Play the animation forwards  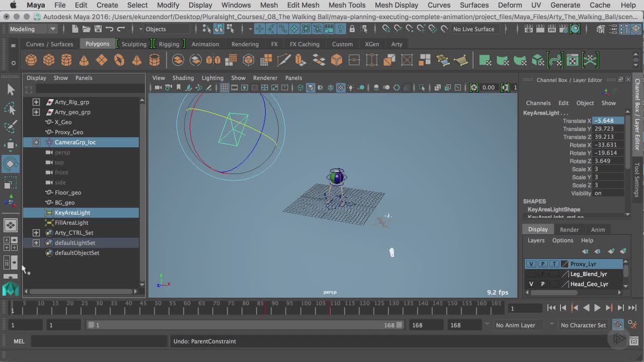click(597, 308)
